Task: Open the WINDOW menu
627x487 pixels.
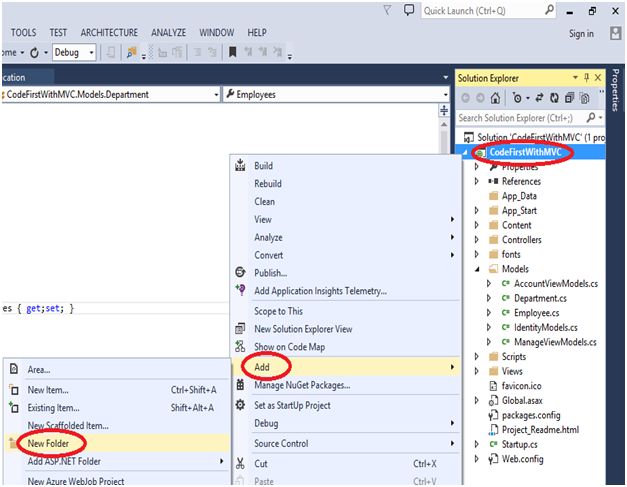Action: (x=217, y=32)
